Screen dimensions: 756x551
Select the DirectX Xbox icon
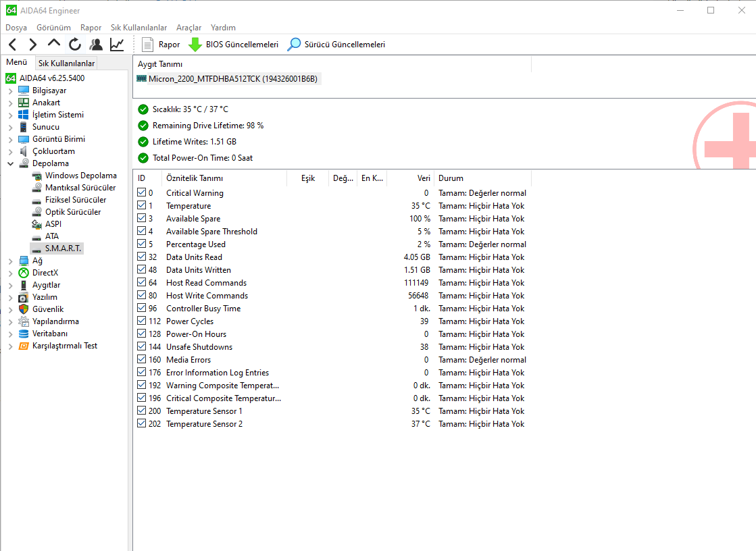pyautogui.click(x=24, y=273)
